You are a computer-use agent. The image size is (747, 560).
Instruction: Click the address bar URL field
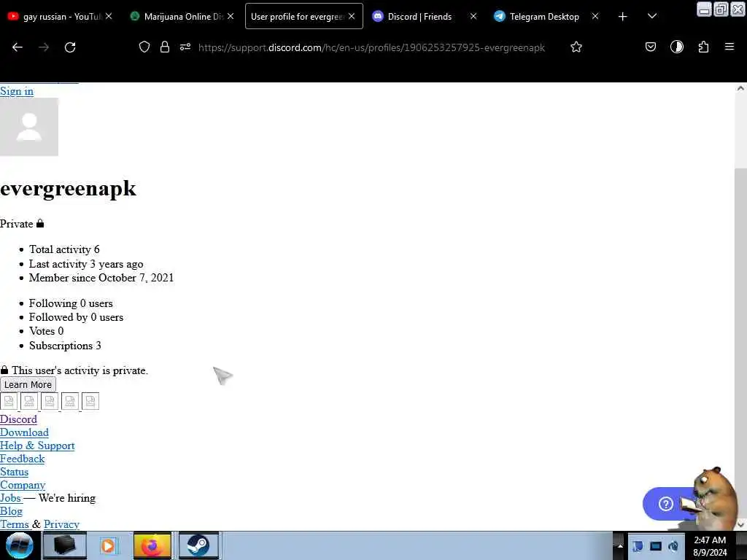click(x=371, y=47)
